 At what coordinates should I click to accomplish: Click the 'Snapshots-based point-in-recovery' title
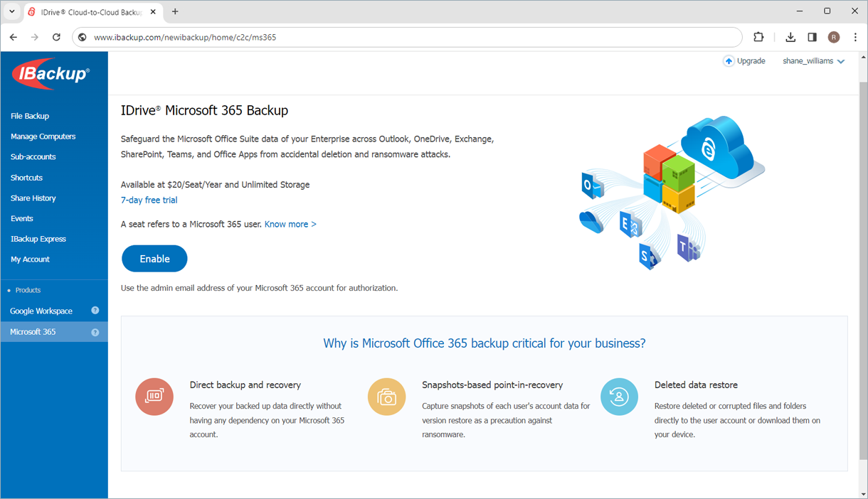492,385
